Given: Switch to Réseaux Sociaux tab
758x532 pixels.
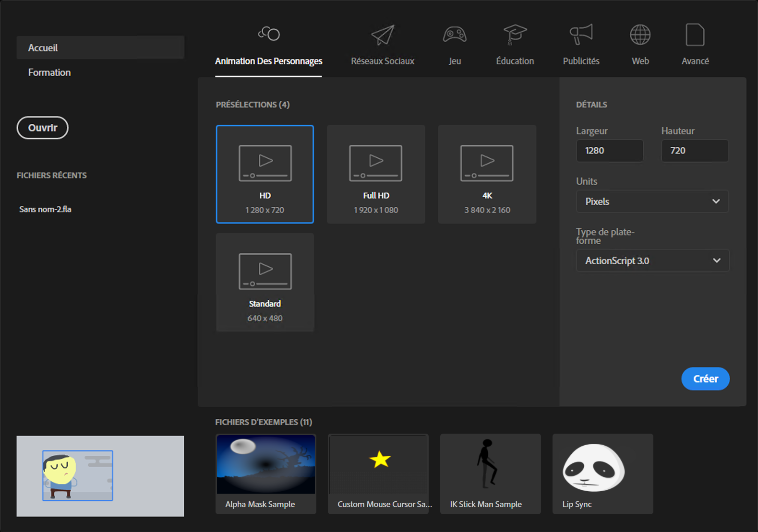Looking at the screenshot, I should point(383,61).
